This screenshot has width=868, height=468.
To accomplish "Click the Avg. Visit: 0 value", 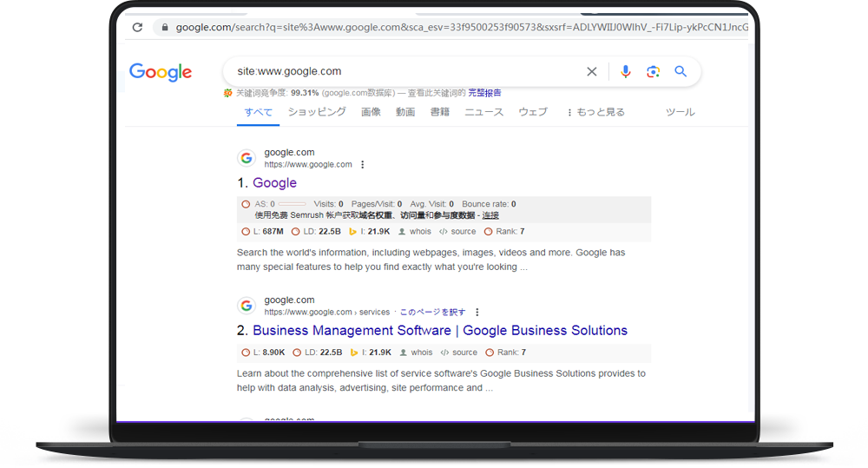I will [x=431, y=204].
